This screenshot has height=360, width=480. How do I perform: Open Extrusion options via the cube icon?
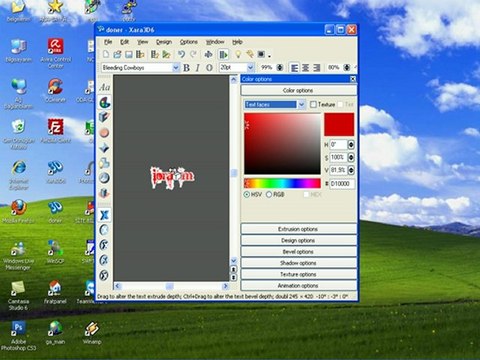(104, 117)
